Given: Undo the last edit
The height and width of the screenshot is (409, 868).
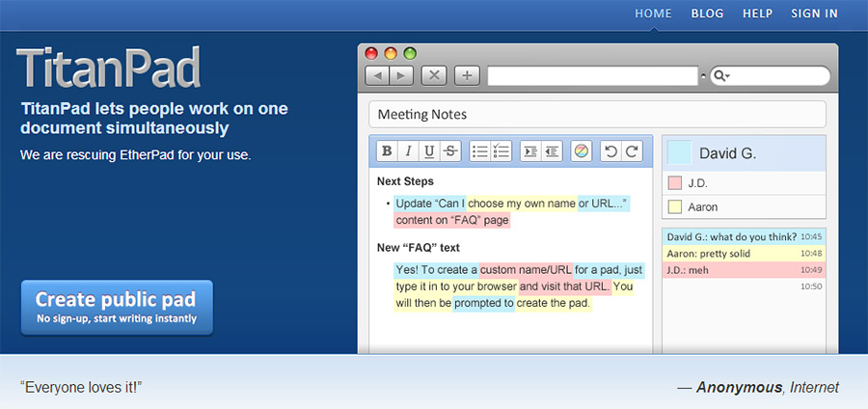Looking at the screenshot, I should click(x=611, y=151).
